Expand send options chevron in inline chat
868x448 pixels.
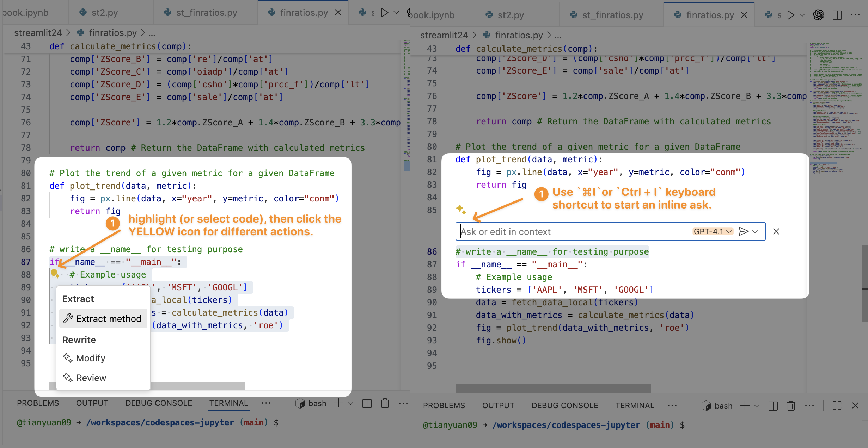(755, 231)
